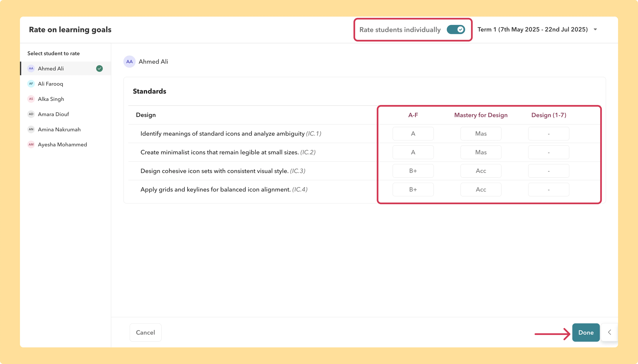Click the AS avatar for Alka Singh
The height and width of the screenshot is (364, 638).
pos(31,99)
